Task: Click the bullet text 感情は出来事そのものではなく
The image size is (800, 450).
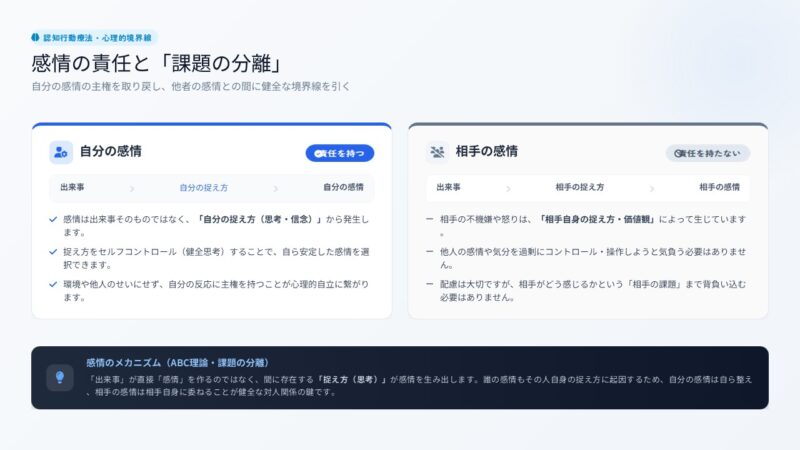Action: click(x=216, y=226)
